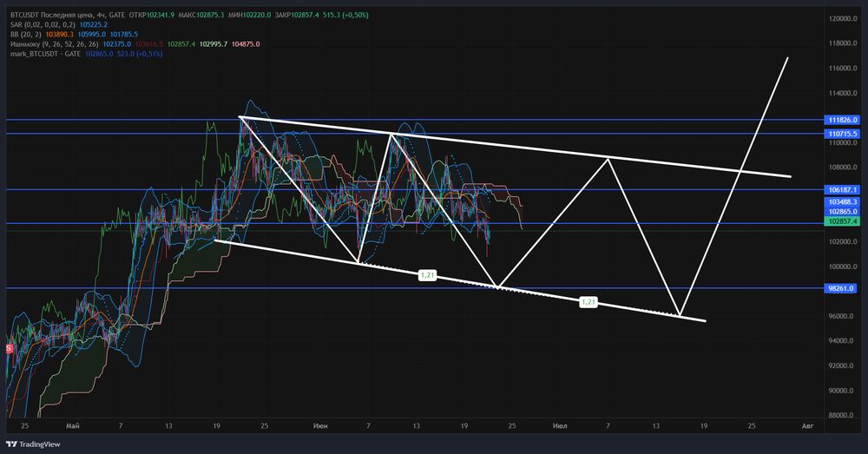868x454 pixels.
Task: Click the 110715.5 blue price label
Action: (x=842, y=134)
